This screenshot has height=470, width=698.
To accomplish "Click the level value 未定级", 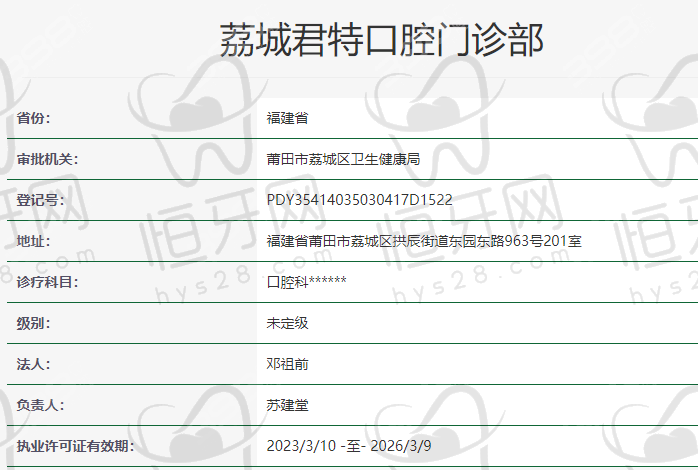I will [x=287, y=323].
